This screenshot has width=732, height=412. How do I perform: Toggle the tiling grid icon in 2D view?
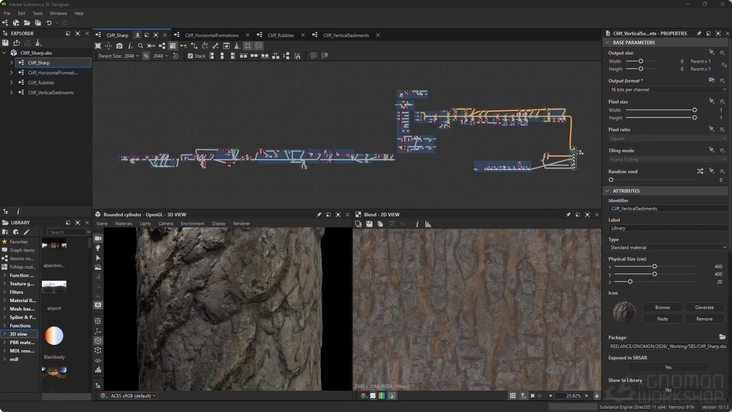coord(513,396)
